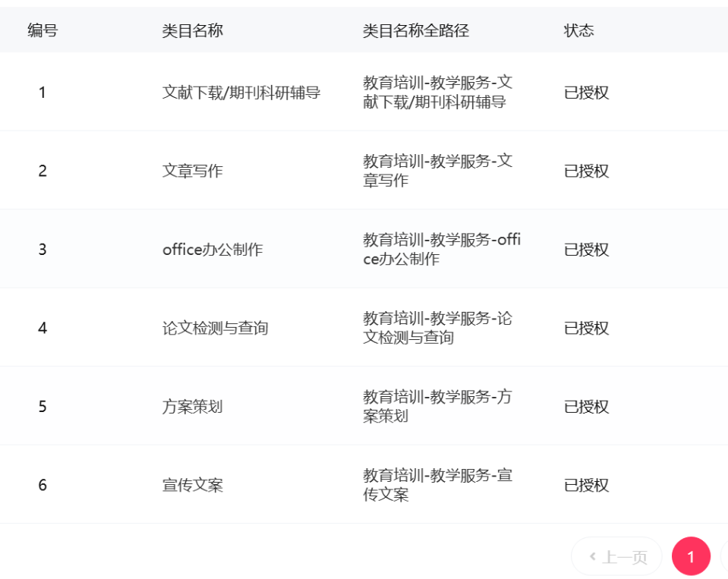Click full path 教育培训-教学服务-论文检测与查询
728x579 pixels.
coord(437,328)
